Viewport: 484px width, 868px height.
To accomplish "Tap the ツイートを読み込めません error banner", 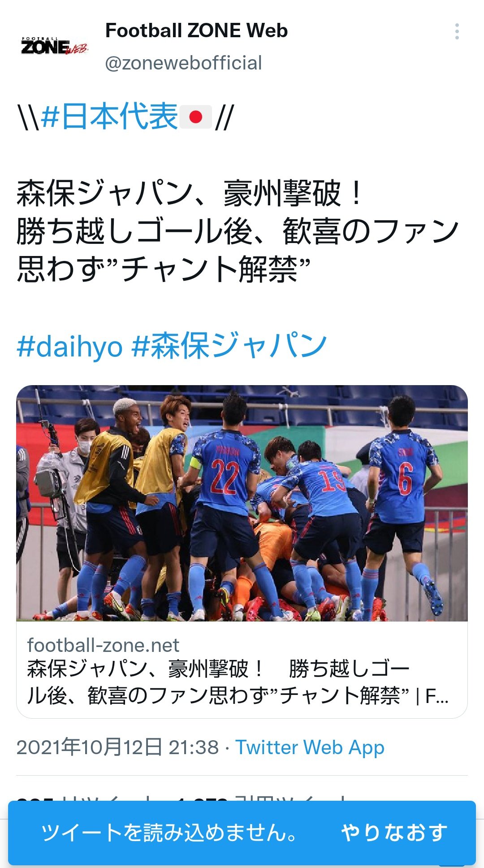I will [x=242, y=833].
